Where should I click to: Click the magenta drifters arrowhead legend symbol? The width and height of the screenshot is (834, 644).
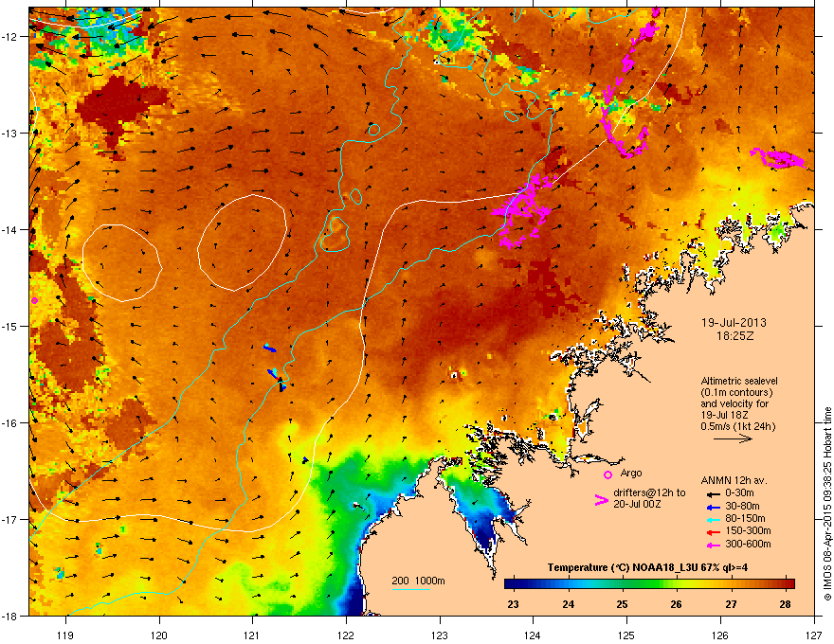(x=601, y=499)
